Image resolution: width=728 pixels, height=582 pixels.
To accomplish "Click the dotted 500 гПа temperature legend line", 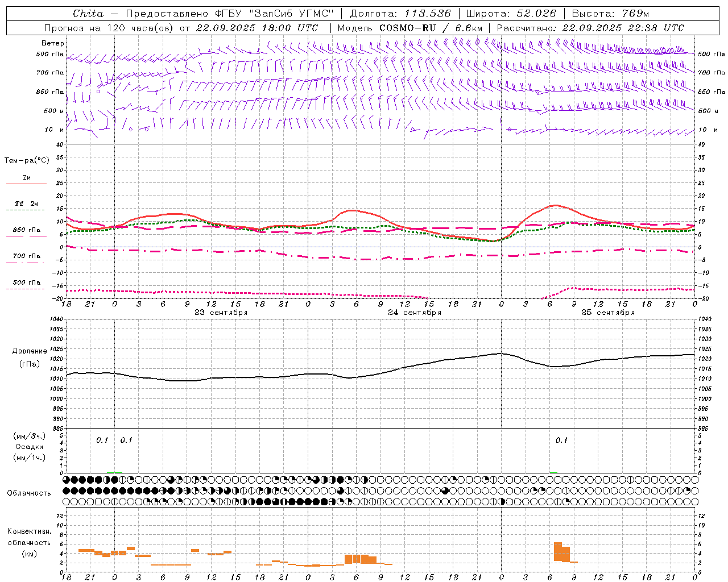I will (x=26, y=289).
